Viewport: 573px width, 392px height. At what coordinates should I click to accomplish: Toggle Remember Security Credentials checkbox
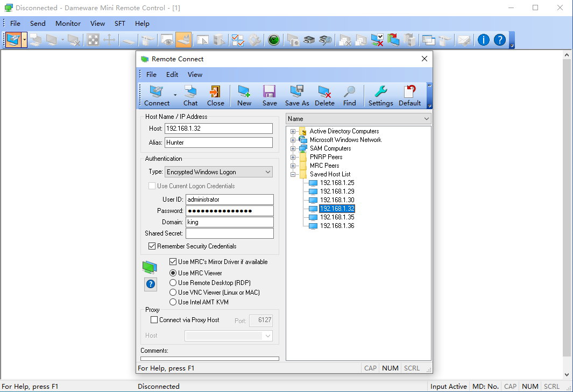(152, 246)
